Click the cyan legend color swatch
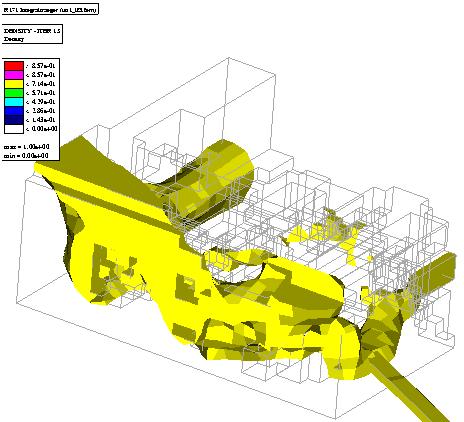Screen dimensions: 464x422 [14, 102]
